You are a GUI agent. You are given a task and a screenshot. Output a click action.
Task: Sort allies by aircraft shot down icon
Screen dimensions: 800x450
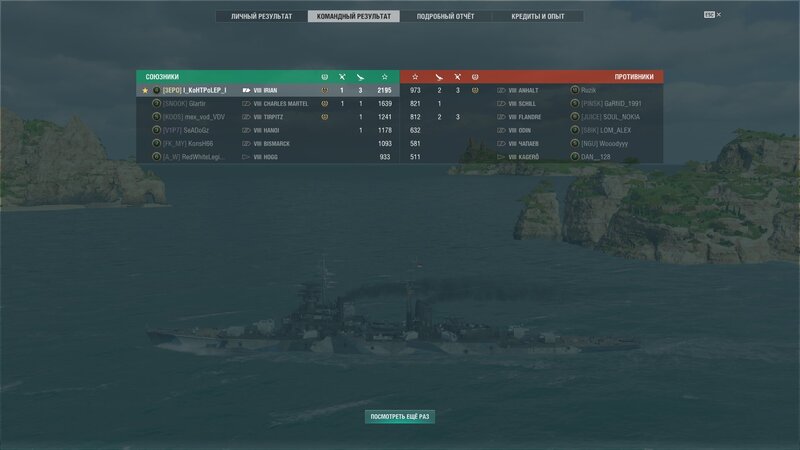click(x=360, y=77)
